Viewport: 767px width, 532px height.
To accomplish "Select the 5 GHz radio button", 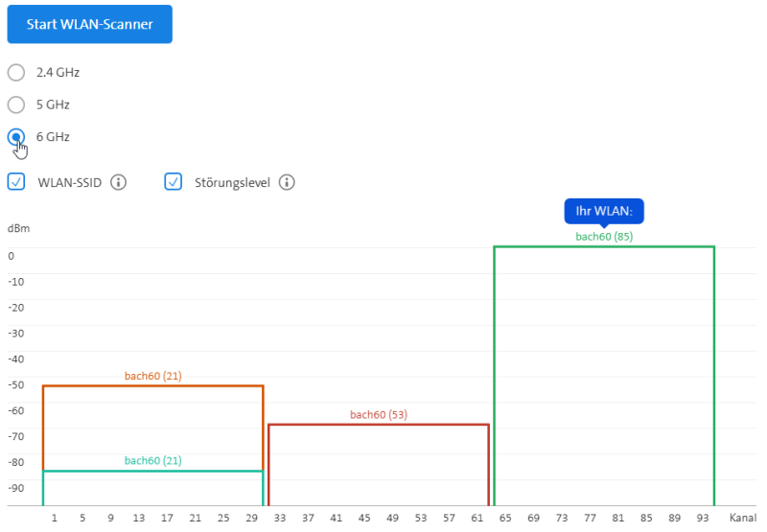I will 16,104.
